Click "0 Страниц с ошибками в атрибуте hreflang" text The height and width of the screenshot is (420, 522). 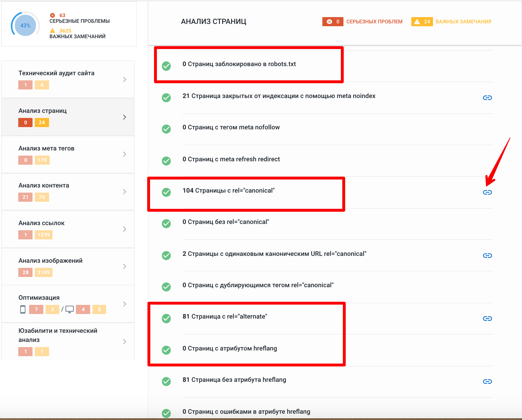[x=246, y=412]
